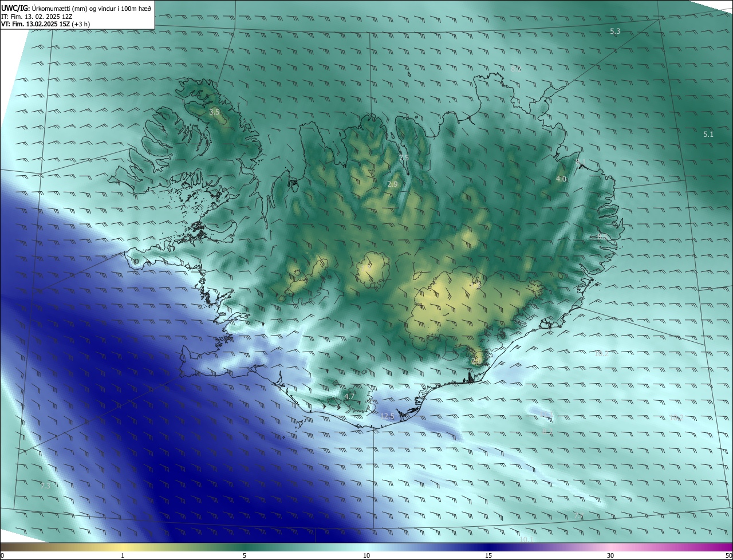733x560 pixels.
Task: Click the colorbar tick label 10
Action: point(366,555)
